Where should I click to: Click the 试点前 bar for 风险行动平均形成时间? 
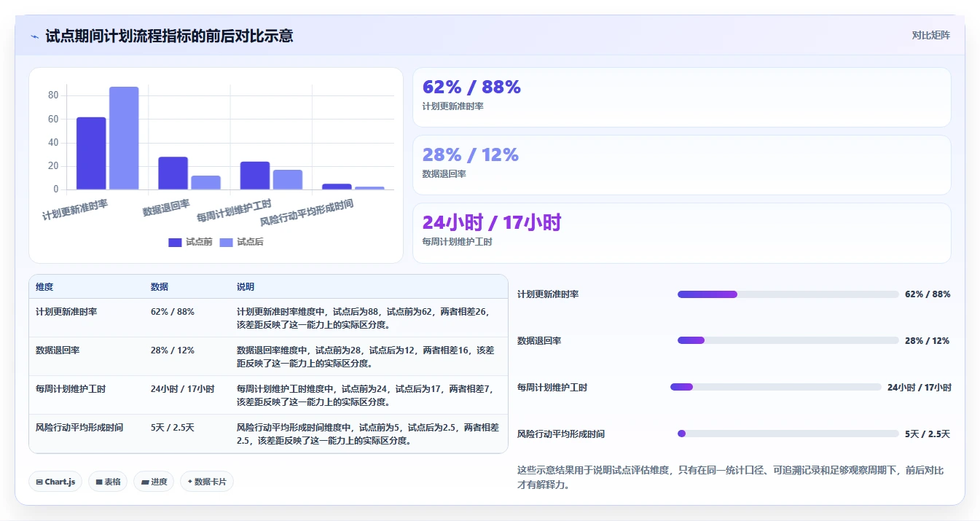click(x=337, y=187)
